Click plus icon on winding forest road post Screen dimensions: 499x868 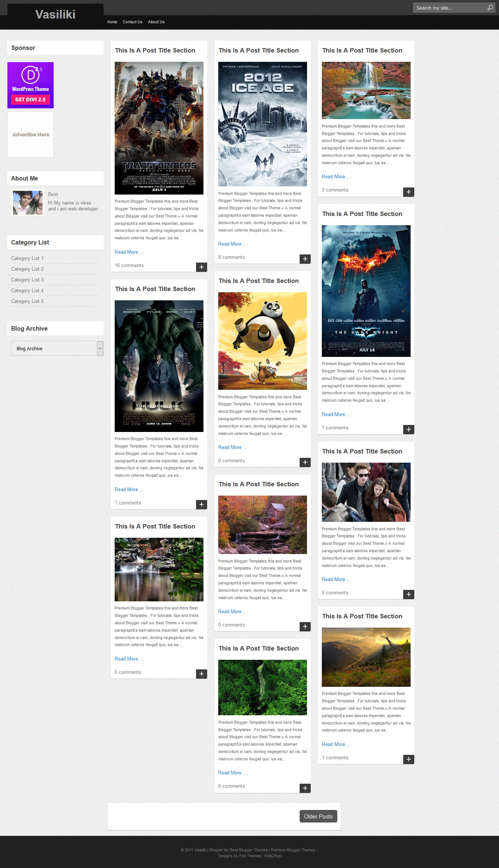[x=305, y=788]
